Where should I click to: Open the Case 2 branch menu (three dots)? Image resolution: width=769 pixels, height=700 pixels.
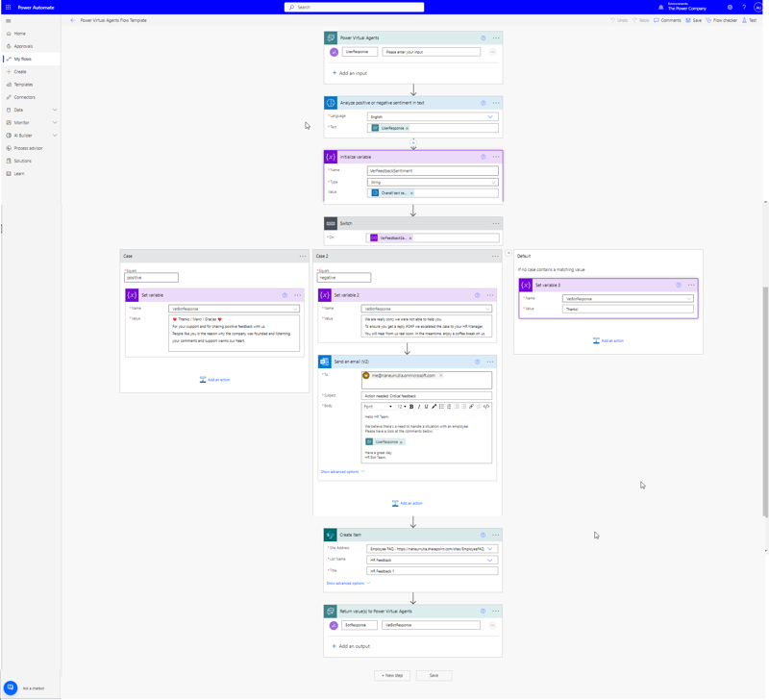pyautogui.click(x=495, y=256)
